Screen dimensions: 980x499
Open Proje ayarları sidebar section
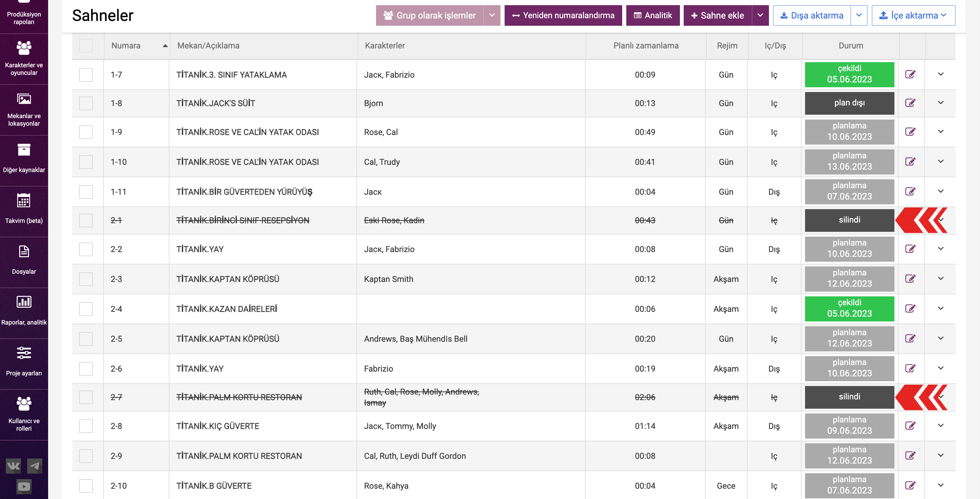pos(24,364)
